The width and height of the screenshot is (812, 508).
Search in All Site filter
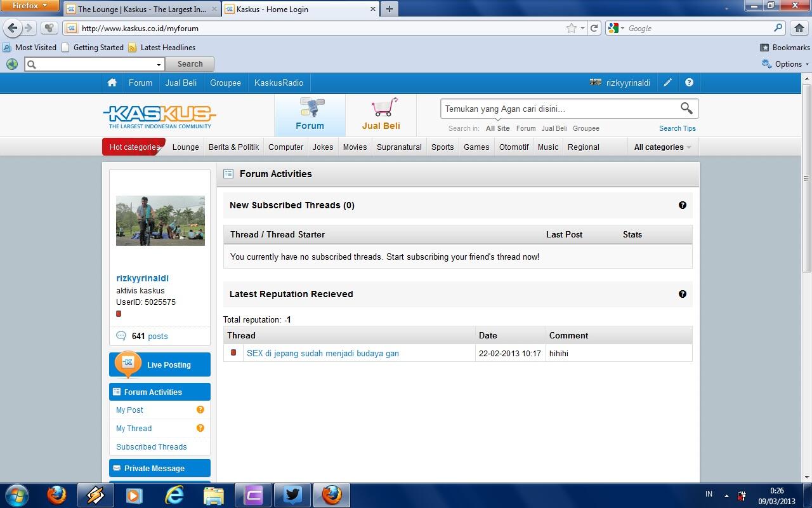tap(497, 128)
